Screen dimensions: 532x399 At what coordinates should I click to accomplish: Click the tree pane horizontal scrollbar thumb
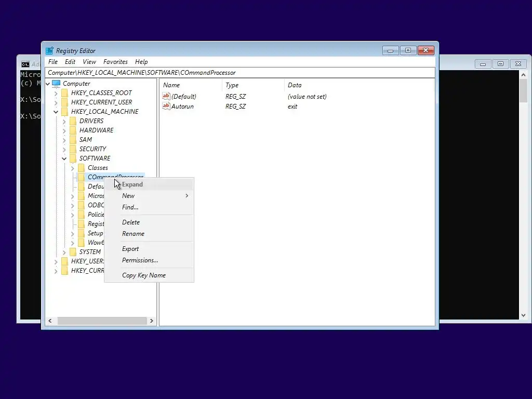[102, 321]
